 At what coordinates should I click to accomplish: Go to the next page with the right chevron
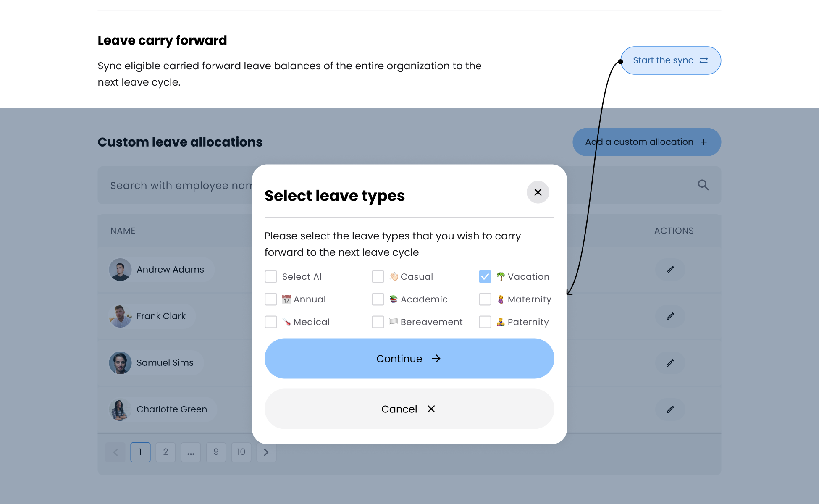(x=266, y=452)
